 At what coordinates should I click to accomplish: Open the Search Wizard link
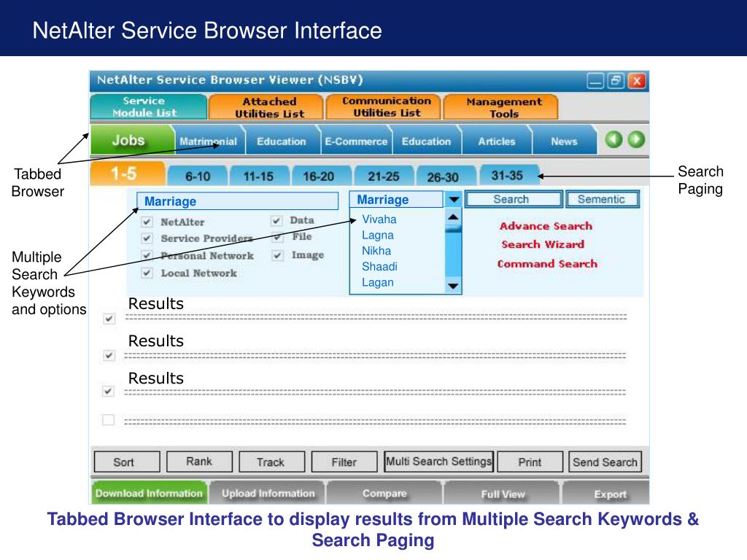[543, 244]
